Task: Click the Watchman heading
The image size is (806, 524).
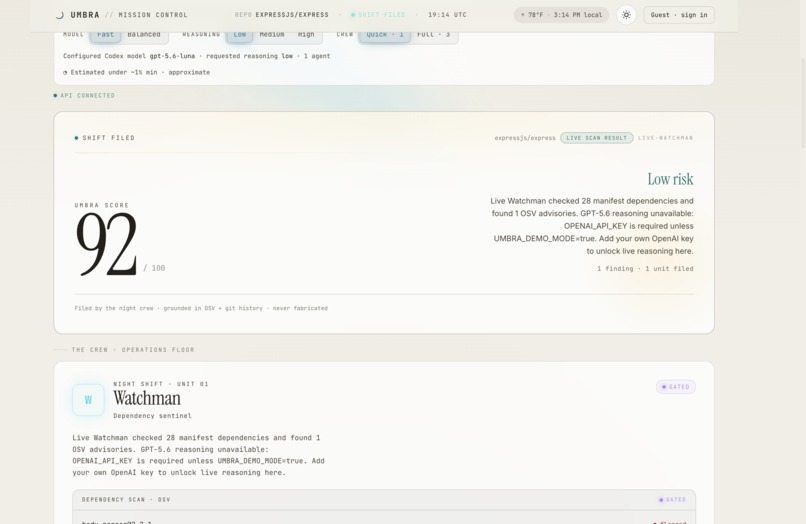Action: tap(147, 398)
